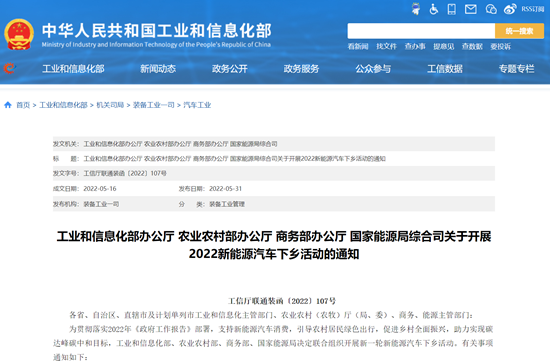Click the 发布日期 value 2022-05-31
Screen dimensions: 550x363
[226, 189]
